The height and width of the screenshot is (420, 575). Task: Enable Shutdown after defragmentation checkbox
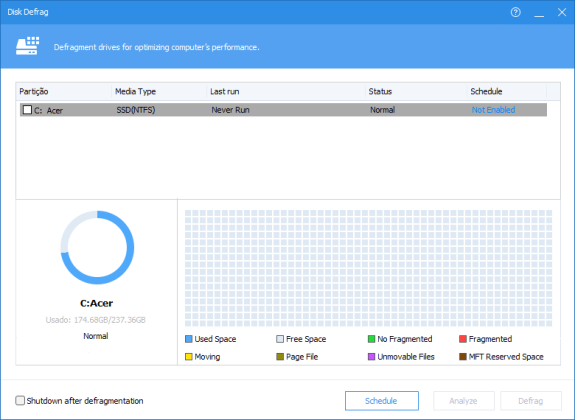coord(20,400)
